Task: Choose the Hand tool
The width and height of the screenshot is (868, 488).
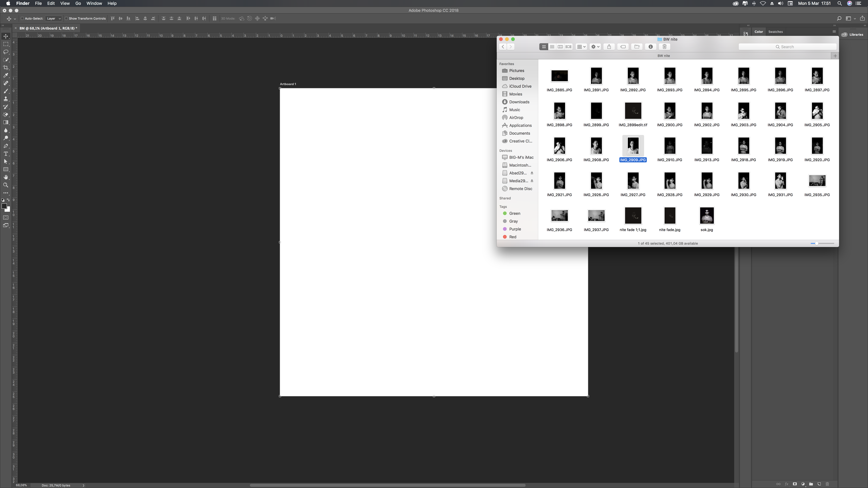Action: click(x=6, y=177)
